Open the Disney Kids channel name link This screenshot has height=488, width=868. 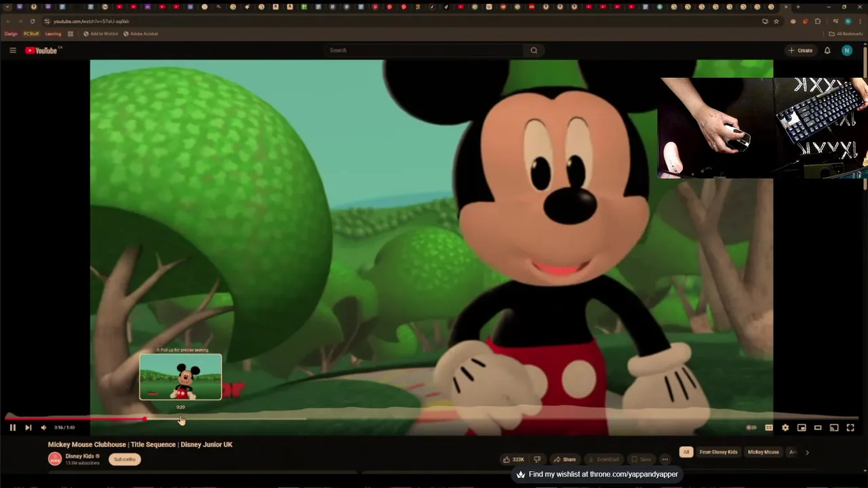79,456
